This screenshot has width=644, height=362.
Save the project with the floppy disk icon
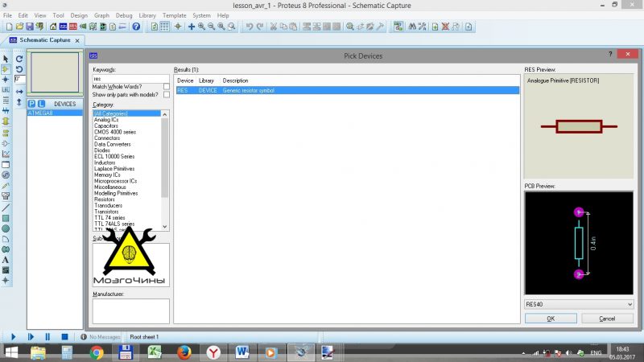click(x=30, y=27)
